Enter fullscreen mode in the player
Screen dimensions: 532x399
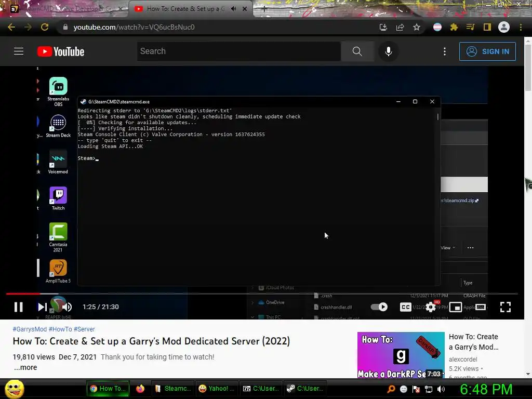tap(505, 307)
